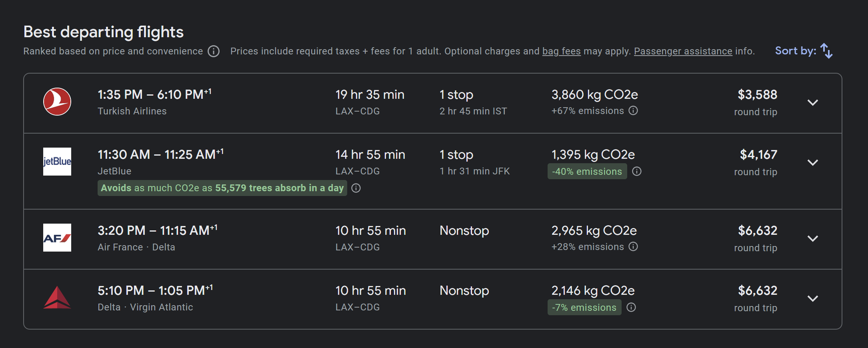Screen dimensions: 868x348
Task: Click the info icon beside ranking explanation
Action: pos(214,51)
